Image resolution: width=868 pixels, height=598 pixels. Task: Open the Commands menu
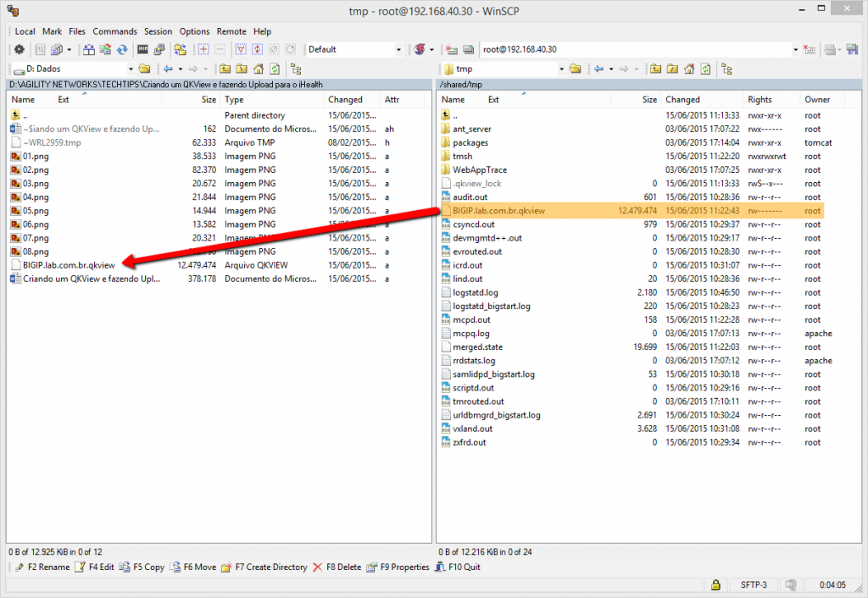click(114, 31)
